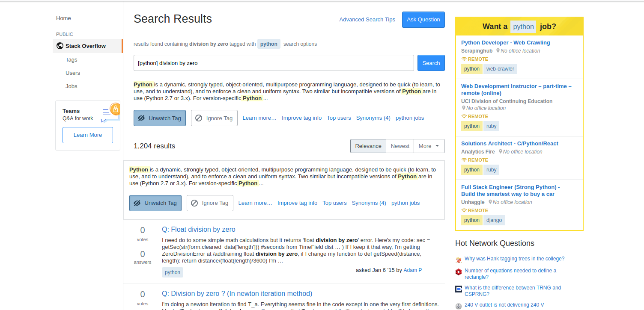Click the upper Synonyms (4) link
644x310 pixels.
(x=373, y=118)
